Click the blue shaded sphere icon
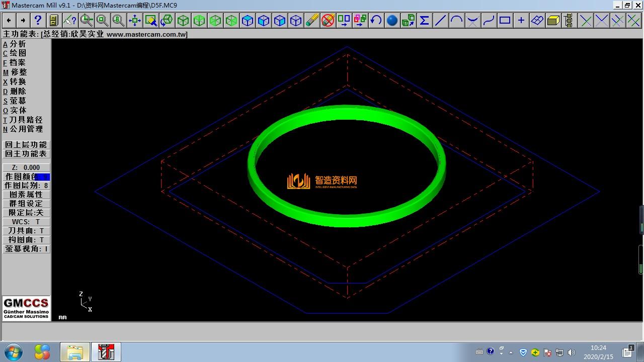Viewport: 644px width, 362px height. pyautogui.click(x=392, y=21)
